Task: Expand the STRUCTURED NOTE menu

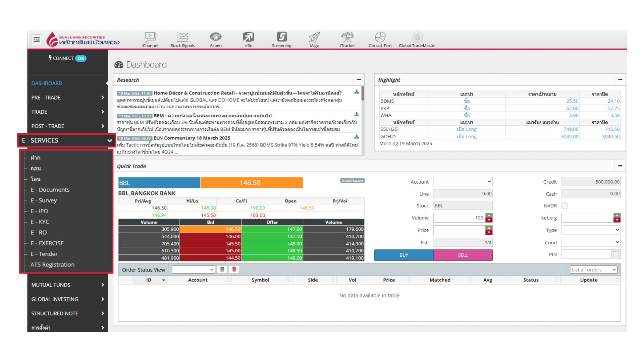Action: 67,313
